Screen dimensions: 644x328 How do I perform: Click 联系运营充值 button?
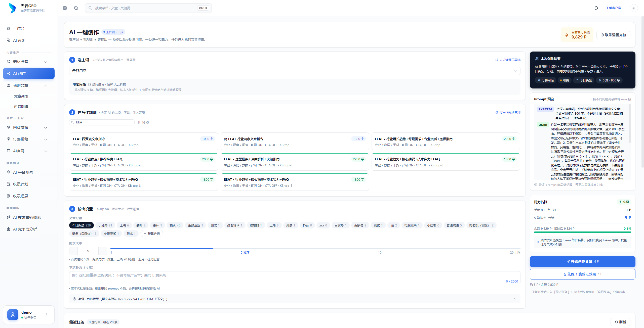[613, 35]
